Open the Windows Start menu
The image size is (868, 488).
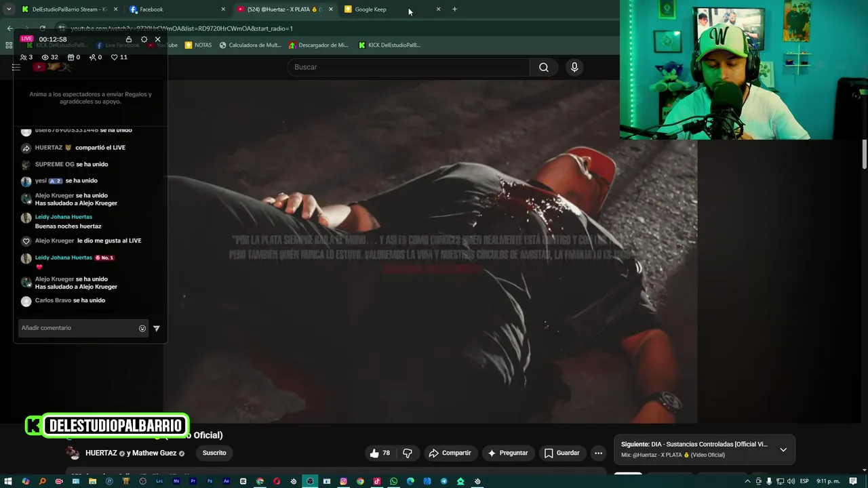pyautogui.click(x=7, y=481)
